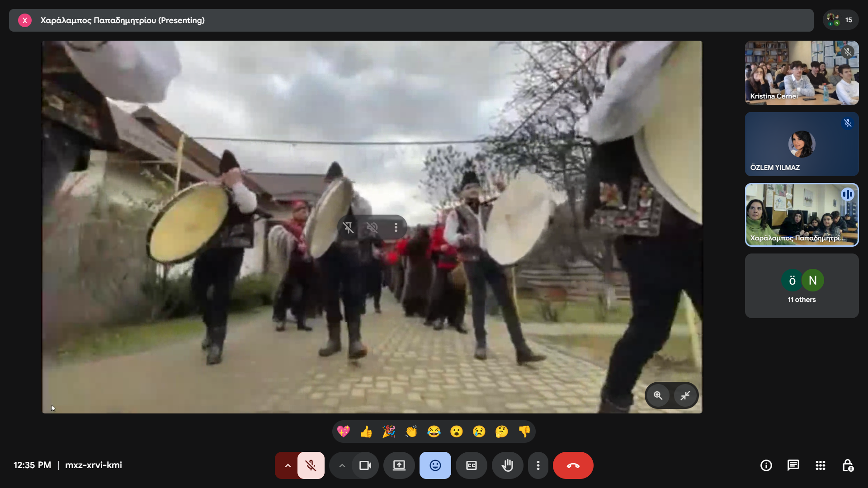868x488 pixels.
Task: Minimize the presentation with collapse arrows icon
Action: pyautogui.click(x=685, y=395)
